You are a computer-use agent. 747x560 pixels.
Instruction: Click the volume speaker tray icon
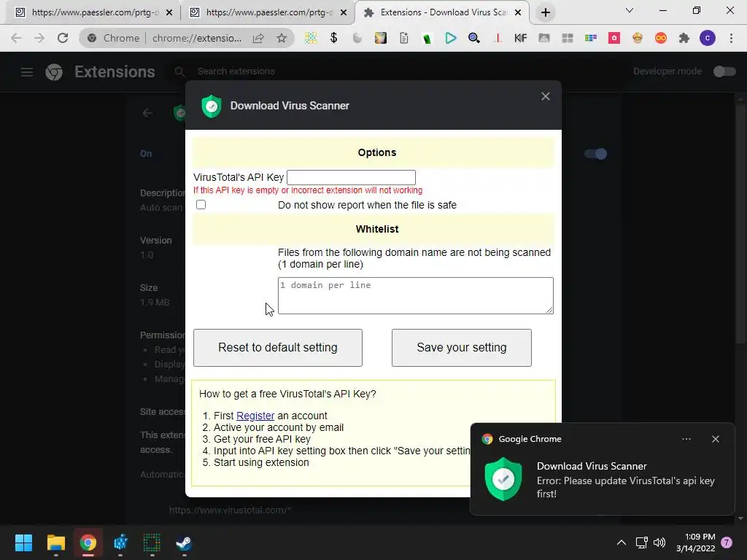click(659, 542)
